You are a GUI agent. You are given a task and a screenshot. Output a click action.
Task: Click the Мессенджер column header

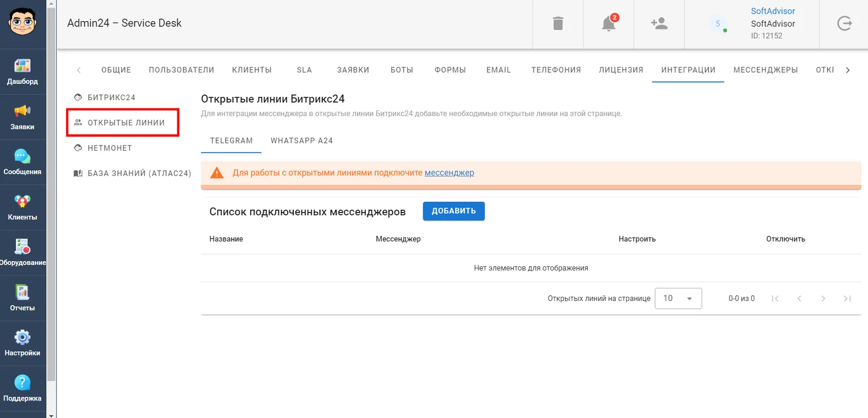[398, 239]
